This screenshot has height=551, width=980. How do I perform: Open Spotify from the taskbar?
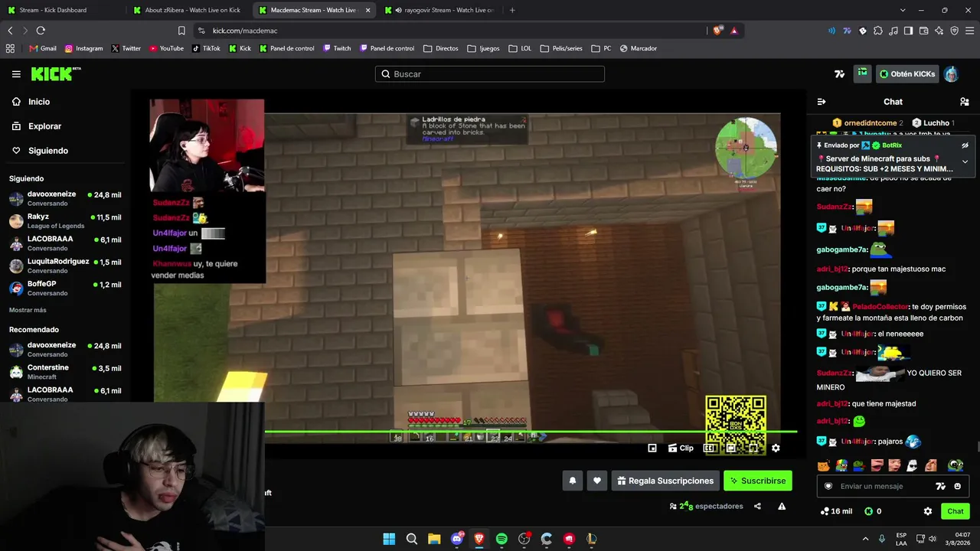pos(501,539)
